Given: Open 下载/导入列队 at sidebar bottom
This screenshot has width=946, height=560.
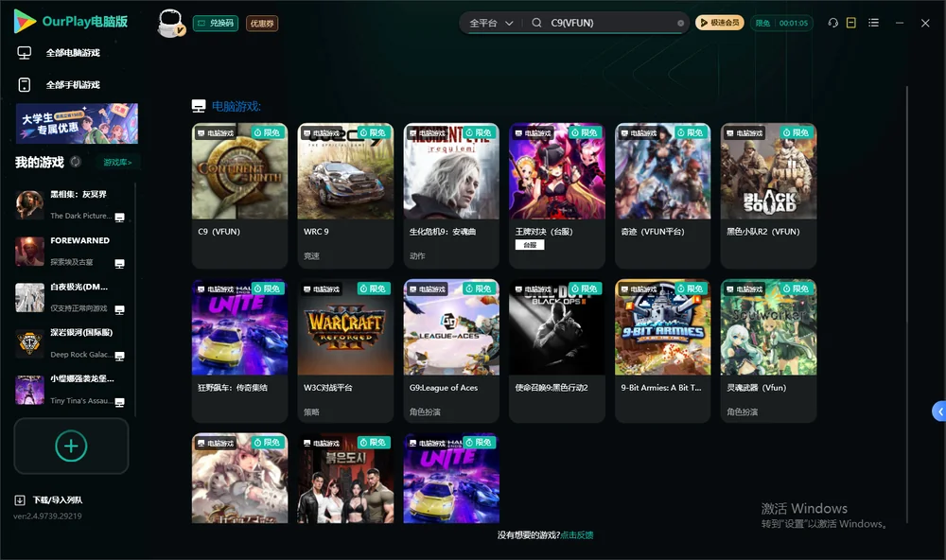Looking at the screenshot, I should coord(48,499).
